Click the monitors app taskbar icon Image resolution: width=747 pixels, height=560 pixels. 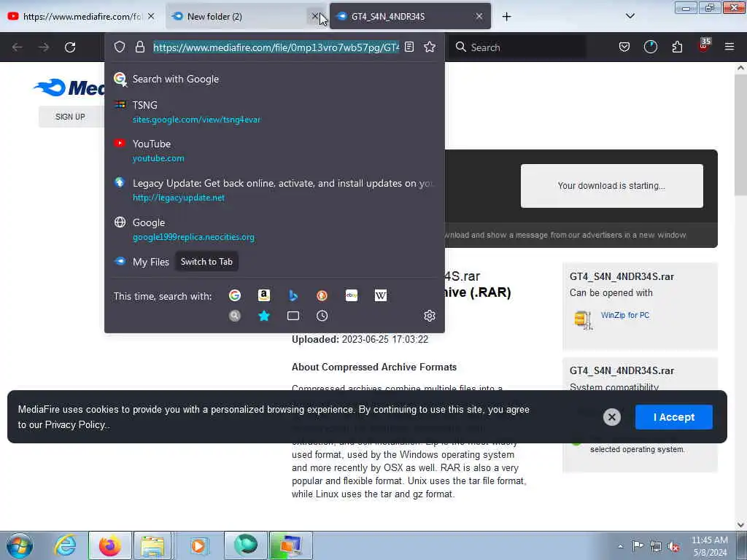click(290, 545)
